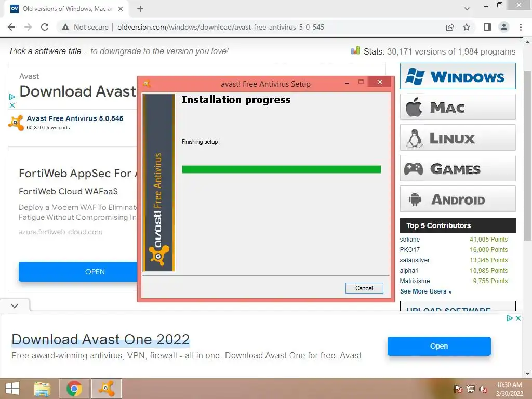The height and width of the screenshot is (399, 532).
Task: Click AdChoices icon on bottom ad
Action: (510, 318)
